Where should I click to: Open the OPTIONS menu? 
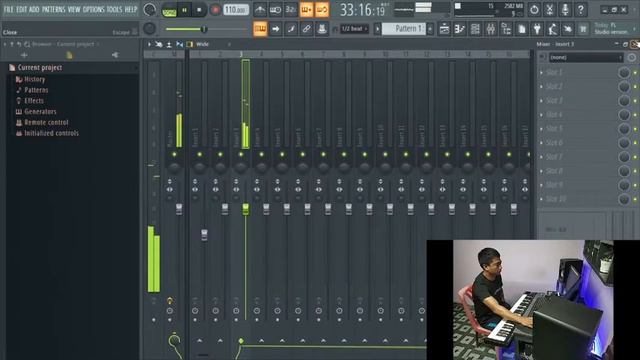click(93, 9)
